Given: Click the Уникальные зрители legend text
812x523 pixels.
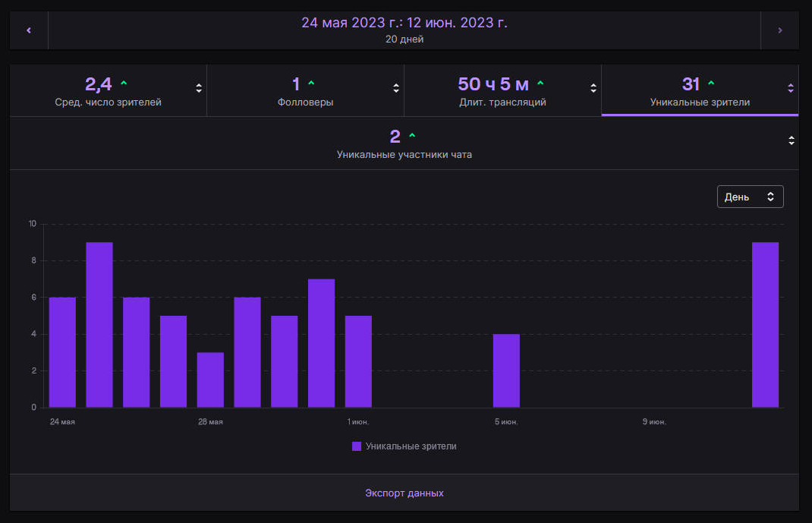Looking at the screenshot, I should coord(411,446).
